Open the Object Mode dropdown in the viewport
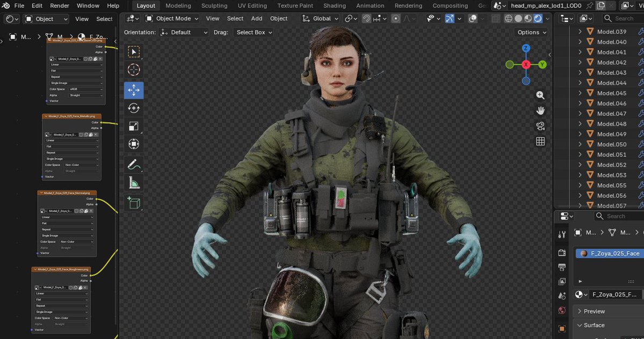 tap(172, 18)
